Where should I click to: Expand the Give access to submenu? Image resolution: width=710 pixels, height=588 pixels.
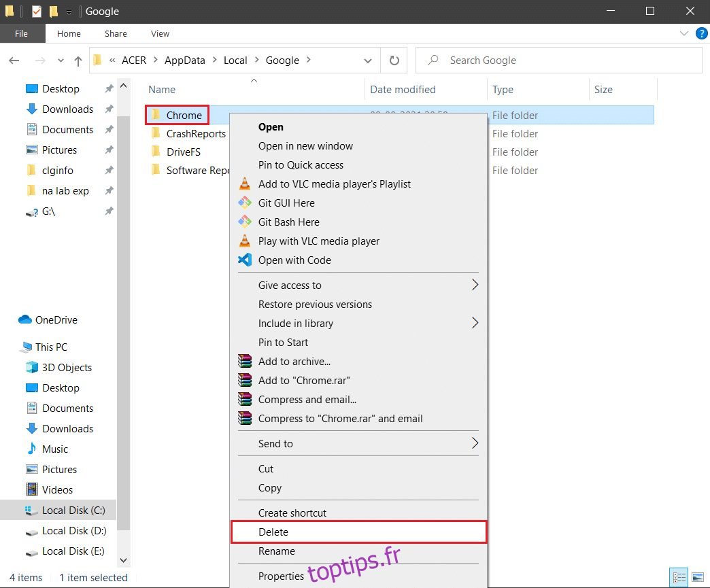click(358, 286)
